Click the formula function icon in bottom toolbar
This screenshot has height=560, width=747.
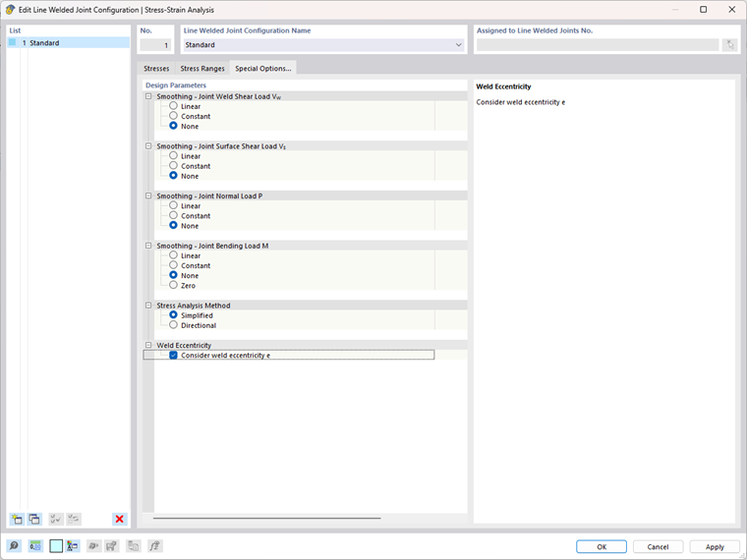[x=155, y=545]
